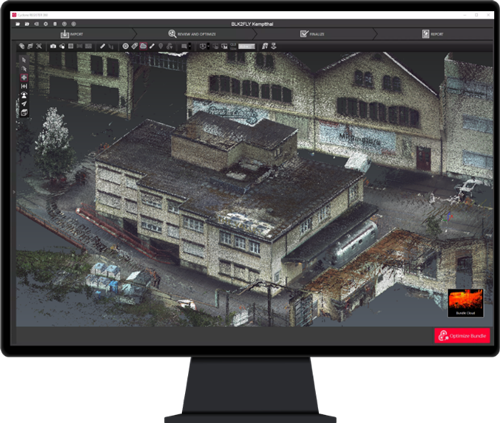Go to the Finalize step
The image size is (500, 423).
tap(312, 34)
